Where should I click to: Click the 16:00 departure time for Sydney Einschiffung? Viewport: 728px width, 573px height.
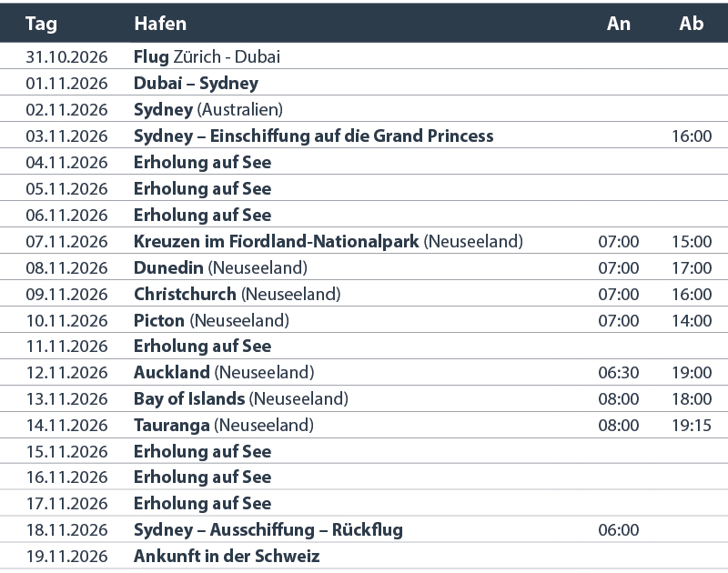(692, 136)
